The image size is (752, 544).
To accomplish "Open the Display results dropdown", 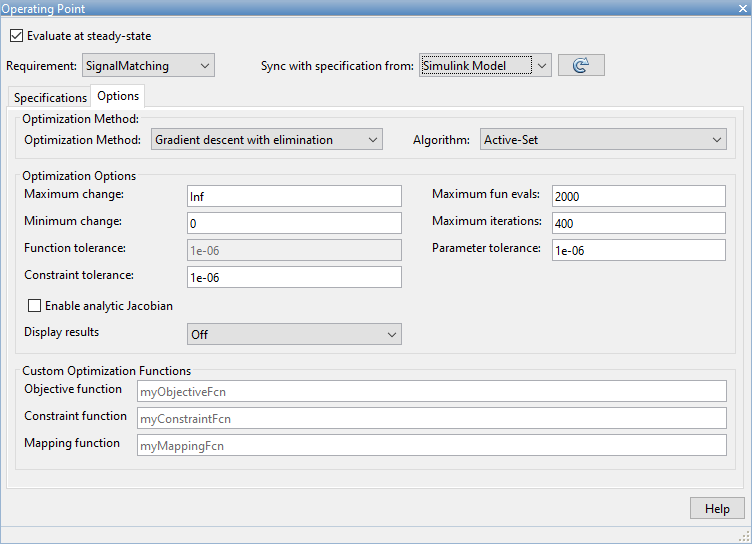I will click(294, 335).
